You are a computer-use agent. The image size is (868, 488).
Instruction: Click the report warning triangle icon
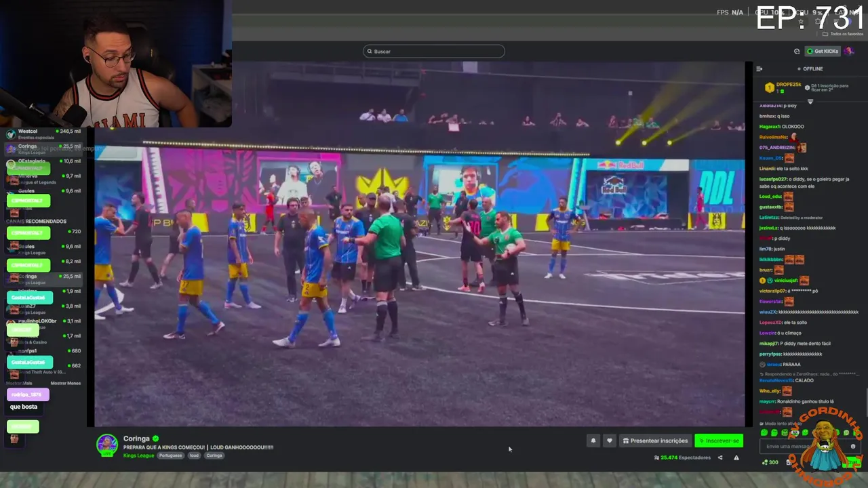coord(736,457)
